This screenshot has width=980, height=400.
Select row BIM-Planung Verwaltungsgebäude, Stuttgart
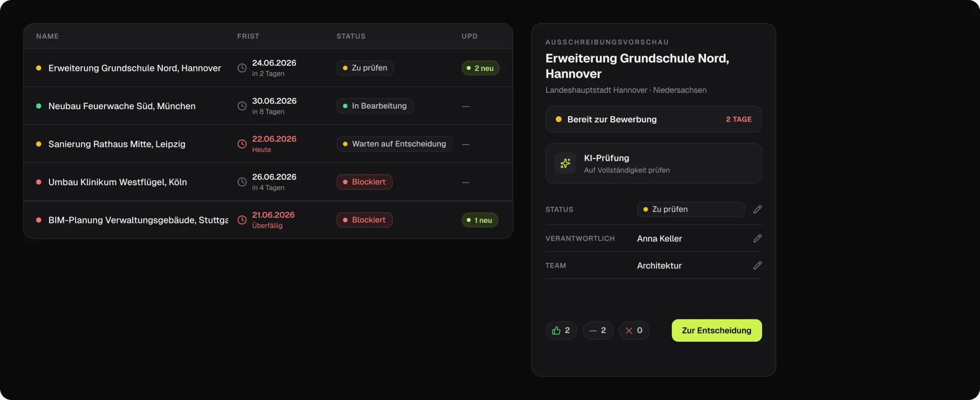(268, 220)
